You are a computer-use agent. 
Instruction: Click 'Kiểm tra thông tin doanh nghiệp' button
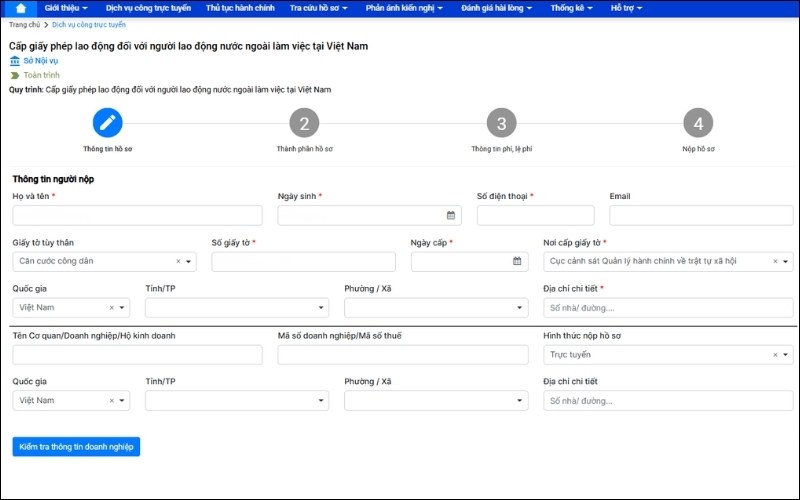[x=76, y=446]
